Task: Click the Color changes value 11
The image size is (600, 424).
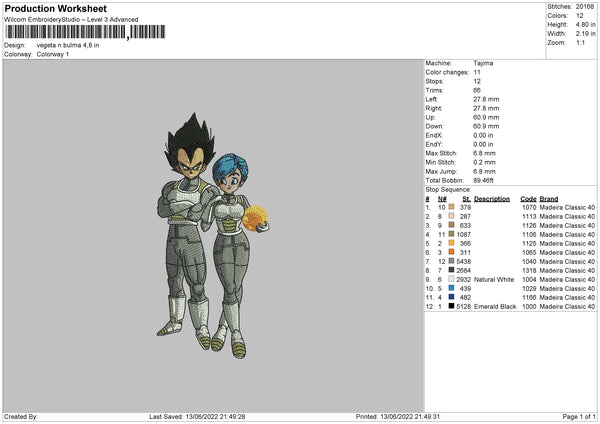Action: coord(477,72)
